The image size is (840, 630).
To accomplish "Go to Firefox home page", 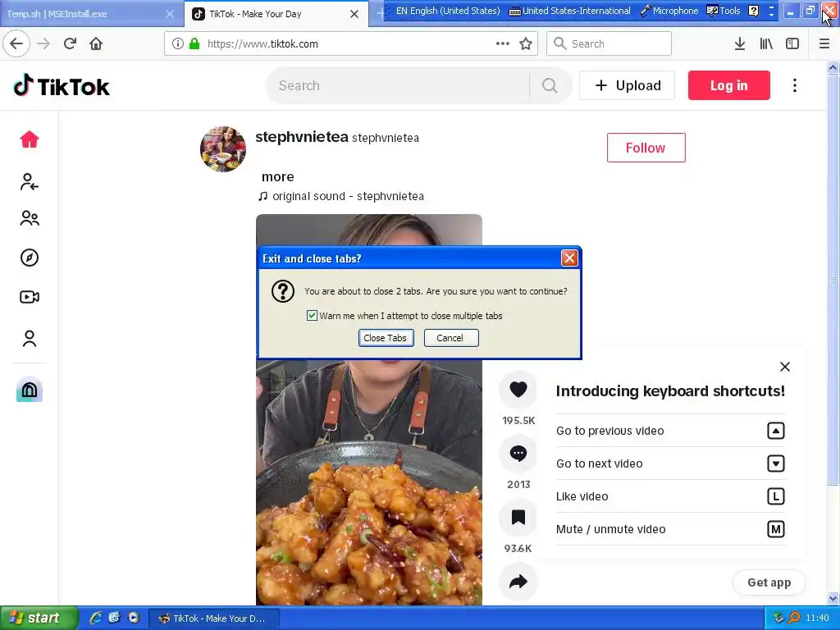I will (x=96, y=43).
